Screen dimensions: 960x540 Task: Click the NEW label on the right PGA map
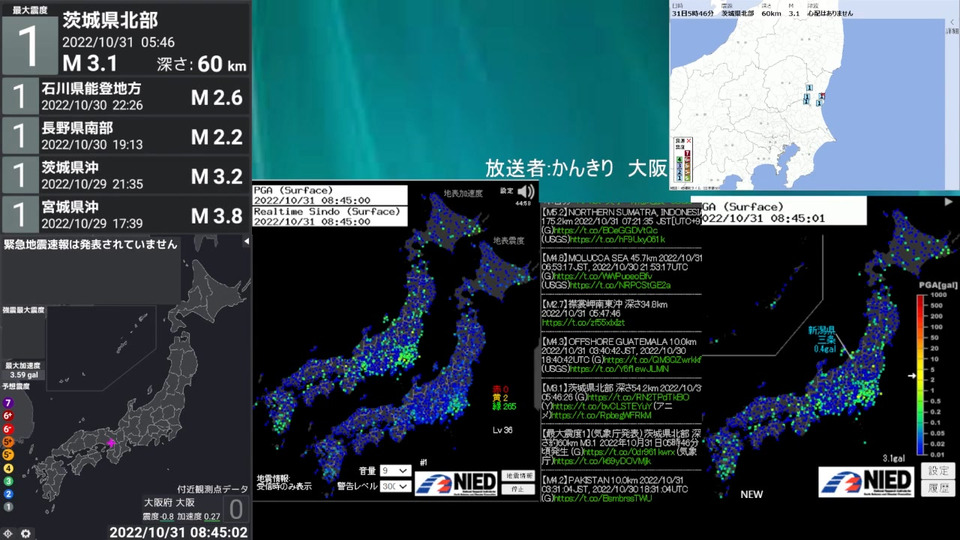click(752, 494)
